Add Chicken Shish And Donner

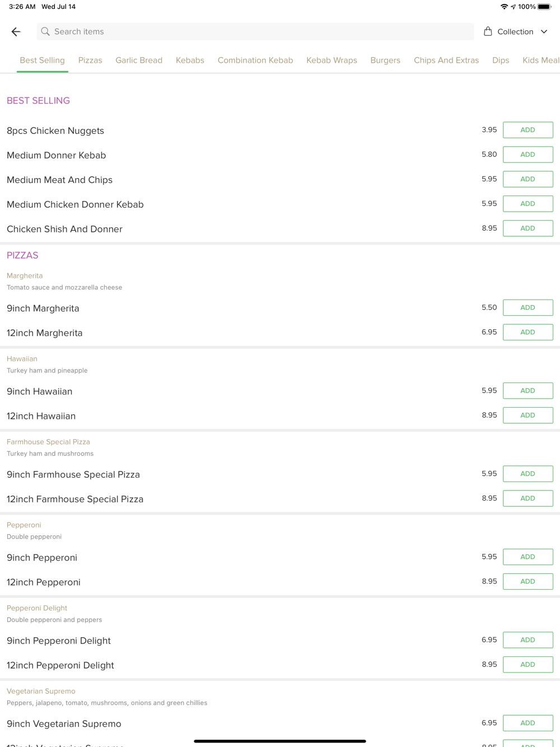528,228
